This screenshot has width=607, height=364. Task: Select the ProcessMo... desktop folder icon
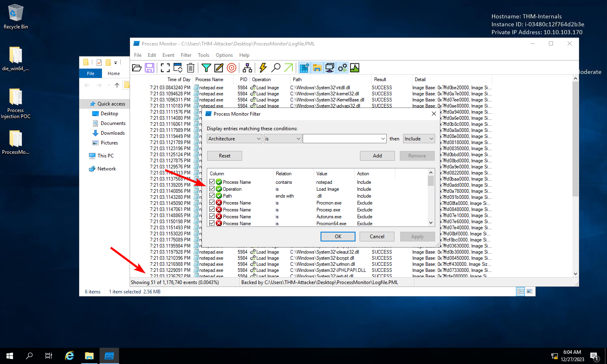click(x=15, y=142)
